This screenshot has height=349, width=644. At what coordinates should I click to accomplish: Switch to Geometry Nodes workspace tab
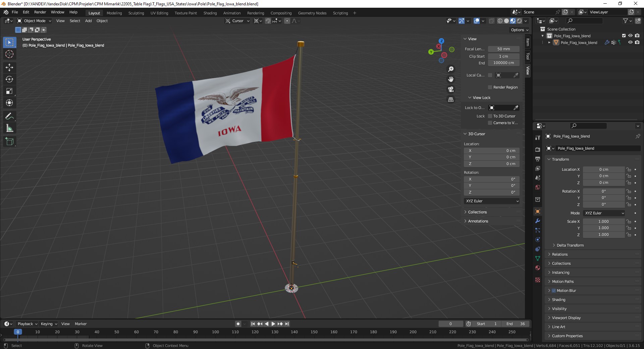[x=312, y=13]
